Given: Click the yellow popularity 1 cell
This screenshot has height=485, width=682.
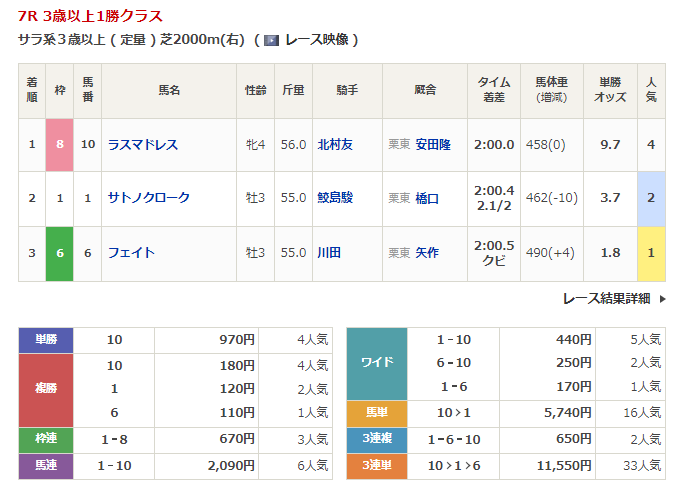Looking at the screenshot, I should click(651, 252).
